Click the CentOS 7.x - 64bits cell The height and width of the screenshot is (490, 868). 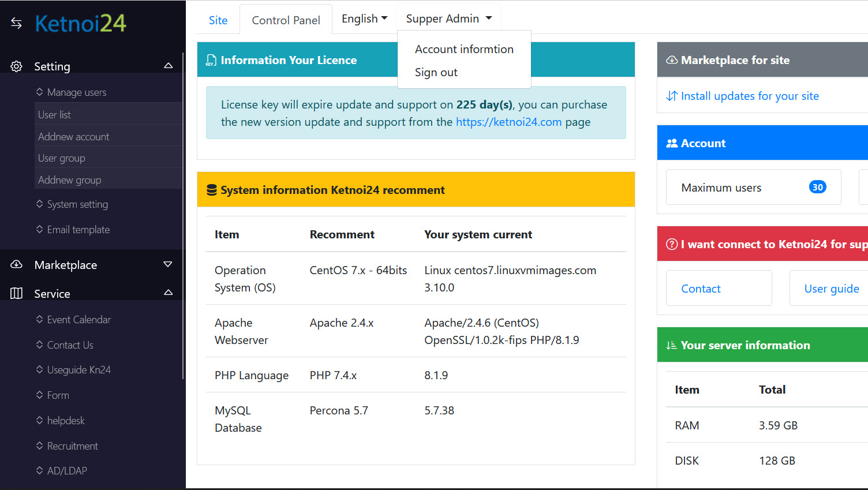[x=358, y=270]
